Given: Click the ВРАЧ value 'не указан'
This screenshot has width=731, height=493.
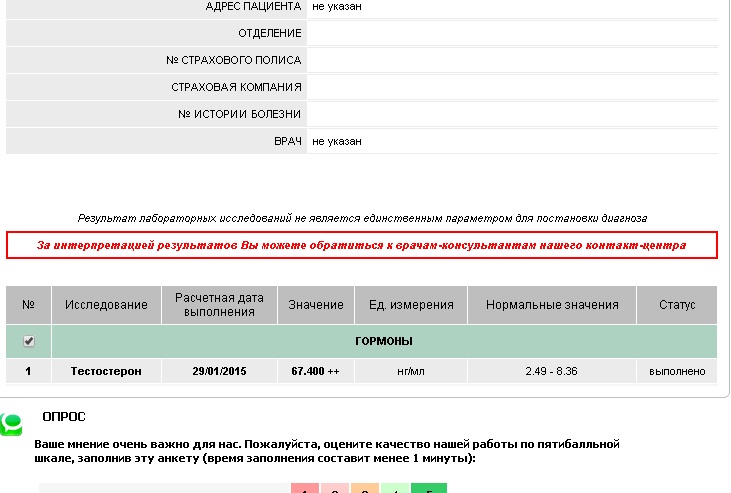Looking at the screenshot, I should pos(337,142).
